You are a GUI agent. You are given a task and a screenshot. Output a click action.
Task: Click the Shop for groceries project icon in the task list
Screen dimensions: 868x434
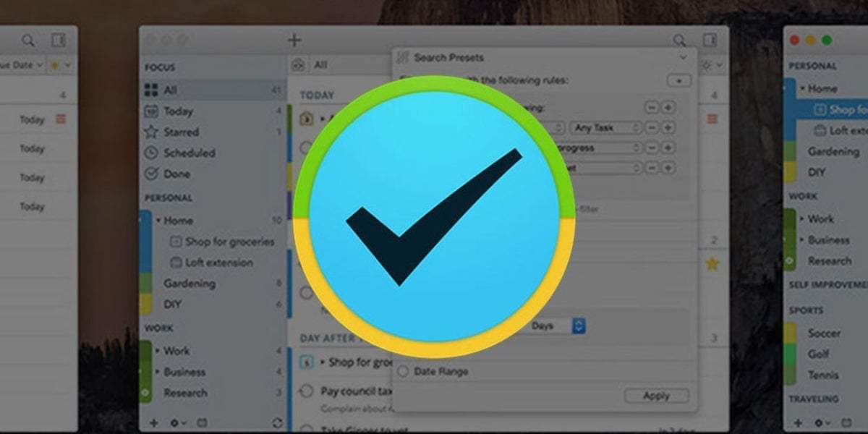pos(306,362)
